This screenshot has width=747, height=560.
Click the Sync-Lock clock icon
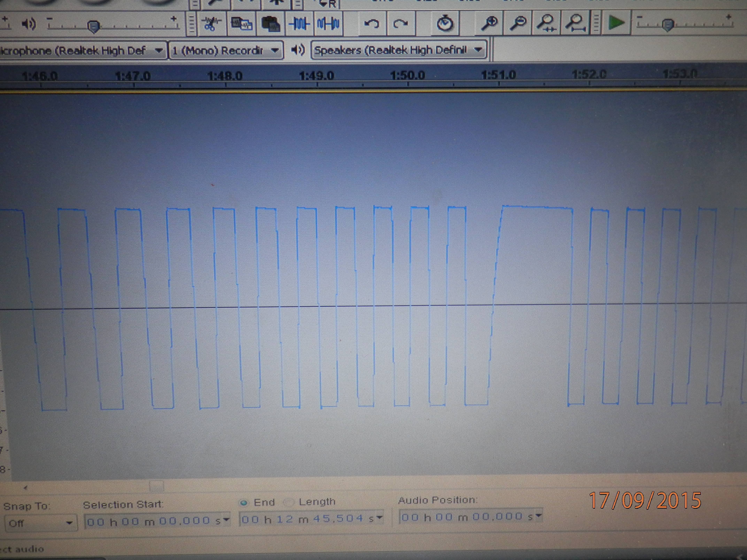click(x=445, y=23)
